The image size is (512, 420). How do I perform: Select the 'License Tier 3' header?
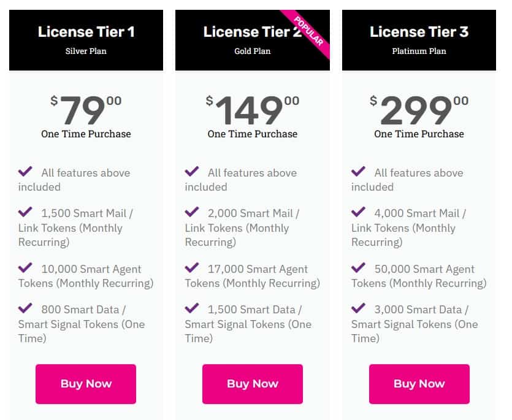point(419,31)
